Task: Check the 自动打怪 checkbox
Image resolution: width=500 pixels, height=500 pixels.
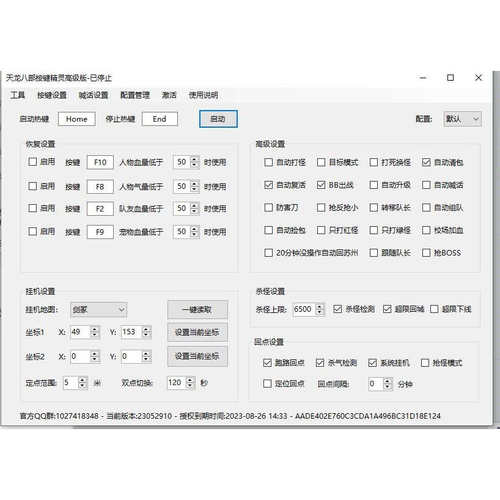Action: click(x=268, y=162)
